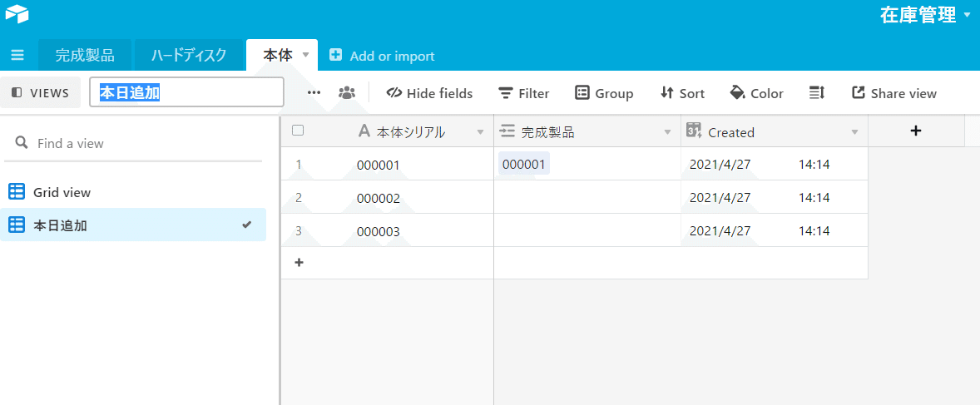980x405 pixels.
Task: Toggle the select-all rows checkbox
Action: click(x=298, y=131)
